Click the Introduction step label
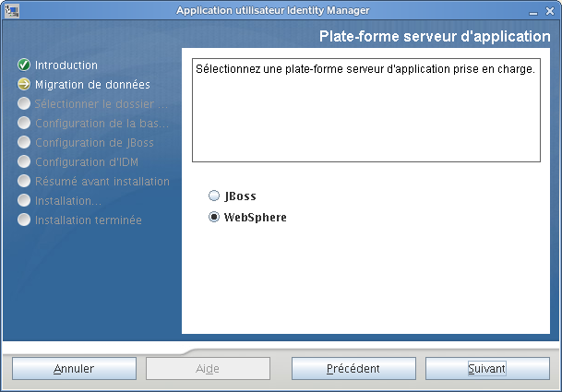 [x=66, y=65]
